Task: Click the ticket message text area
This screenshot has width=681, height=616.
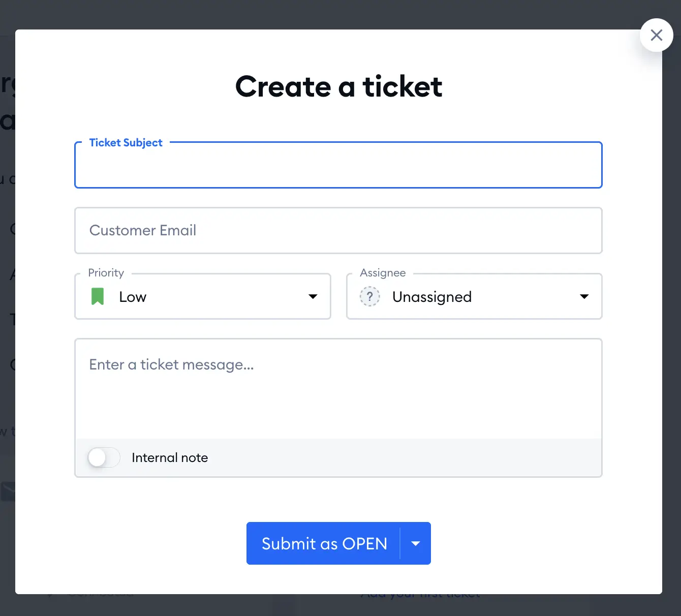Action: coord(338,389)
